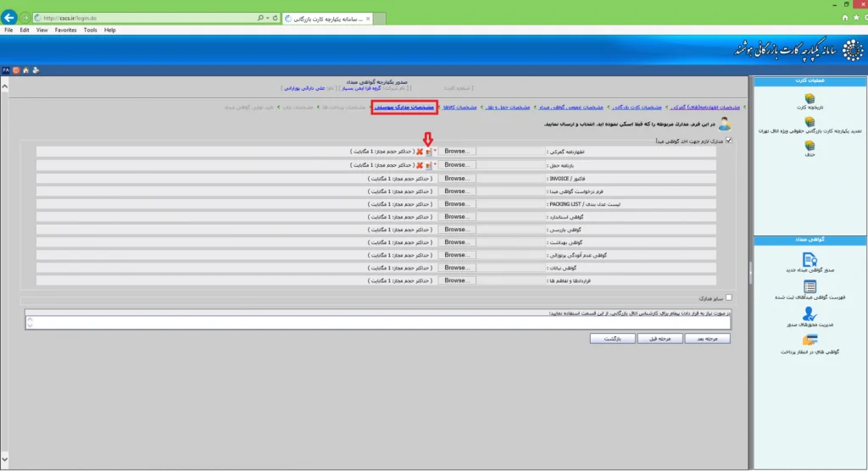Viewport: 868px width, 471px height.
Task: Open address bar search dropdown arrow
Action: click(x=267, y=18)
